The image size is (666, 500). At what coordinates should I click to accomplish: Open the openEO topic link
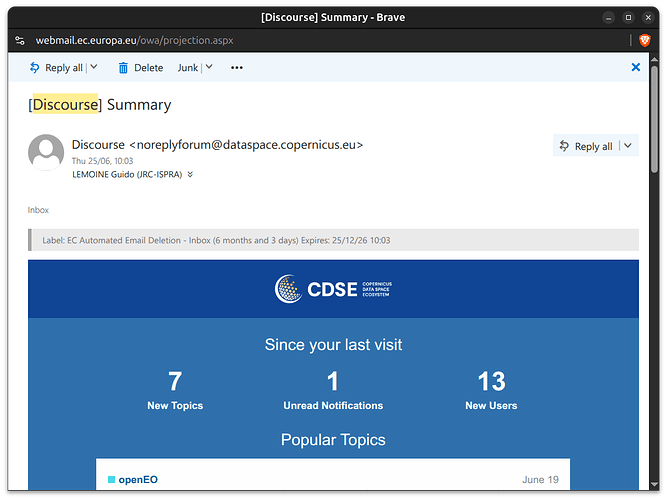(138, 480)
